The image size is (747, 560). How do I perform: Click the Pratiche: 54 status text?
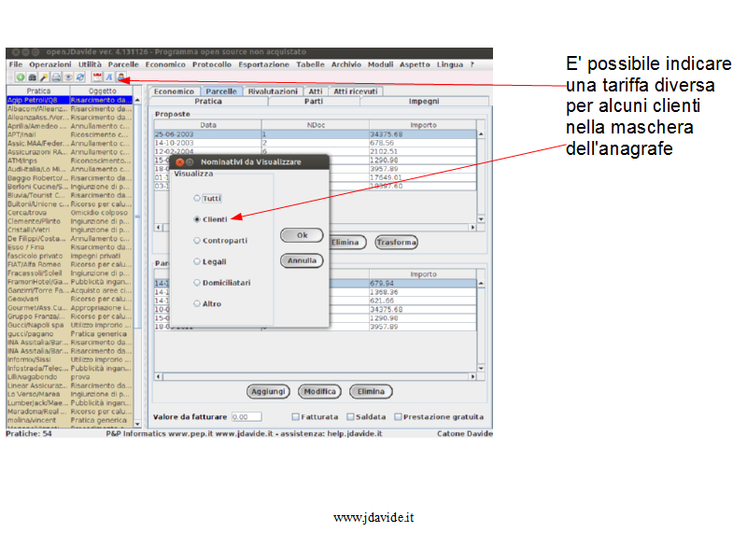tap(29, 434)
